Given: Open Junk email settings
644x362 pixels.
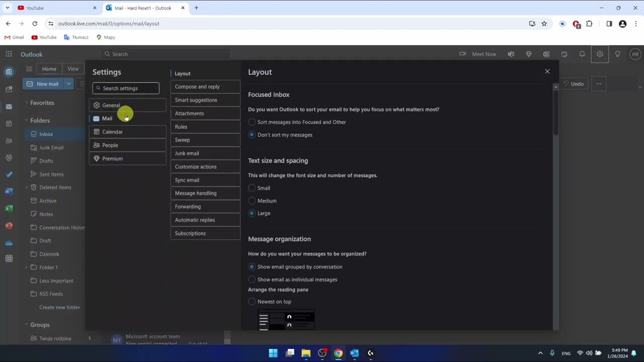Looking at the screenshot, I should [x=205, y=153].
